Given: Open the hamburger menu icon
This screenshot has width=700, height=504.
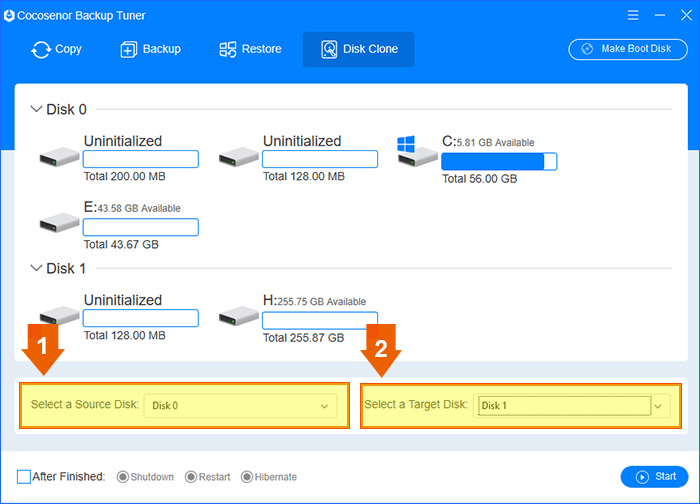Looking at the screenshot, I should coord(633,15).
